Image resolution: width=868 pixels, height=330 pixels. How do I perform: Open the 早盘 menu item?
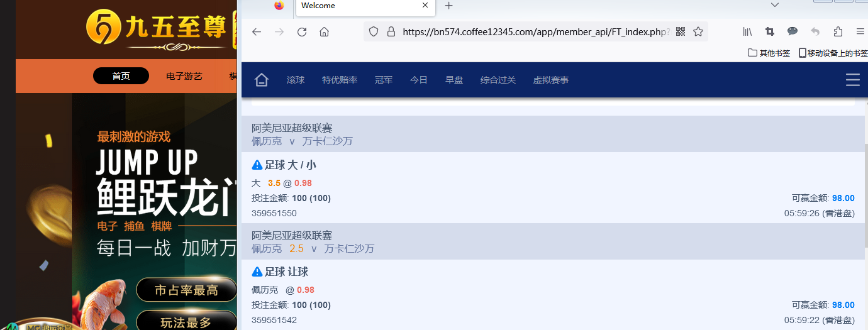pyautogui.click(x=454, y=80)
